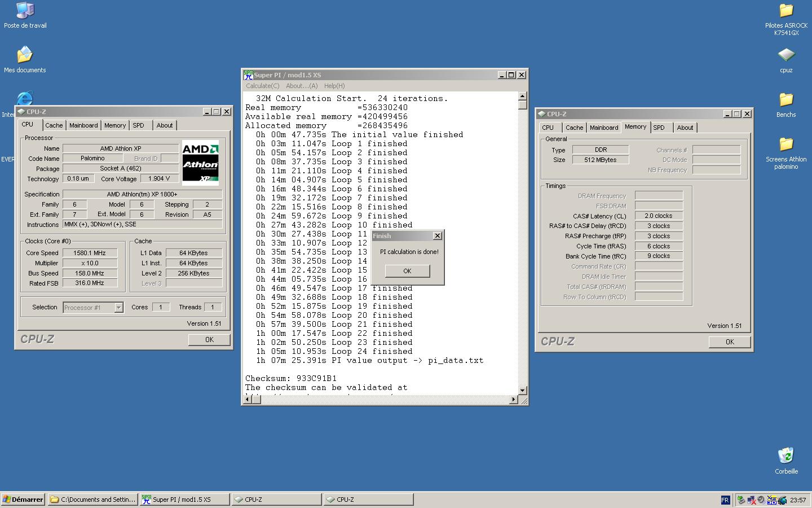This screenshot has height=508, width=812.
Task: Open the speaker volume tray icon
Action: (761, 500)
